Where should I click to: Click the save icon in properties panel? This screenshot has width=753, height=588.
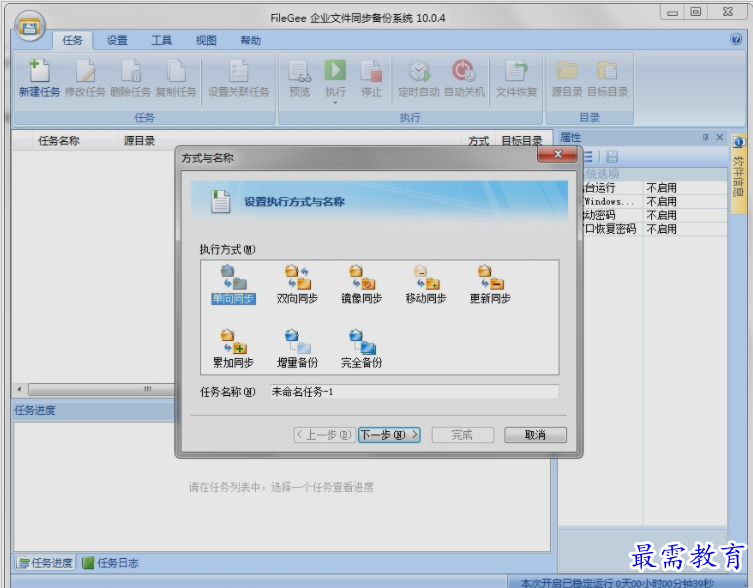(x=611, y=157)
